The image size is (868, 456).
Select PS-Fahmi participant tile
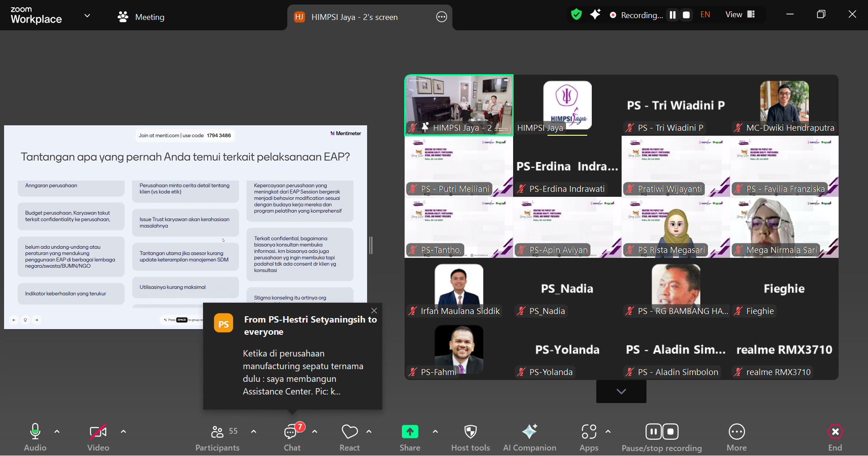[x=459, y=350]
